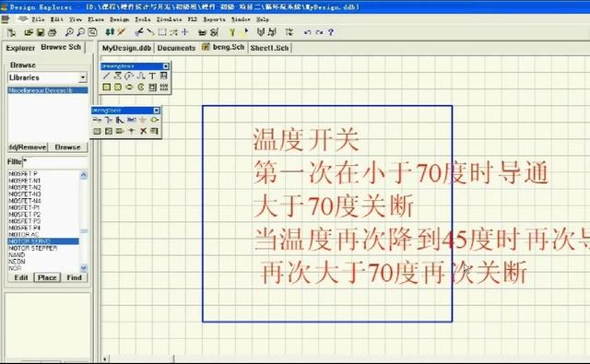This screenshot has width=590, height=364.
Task: Select the Place Wire tool in Wiring Tools
Action: pos(97,120)
